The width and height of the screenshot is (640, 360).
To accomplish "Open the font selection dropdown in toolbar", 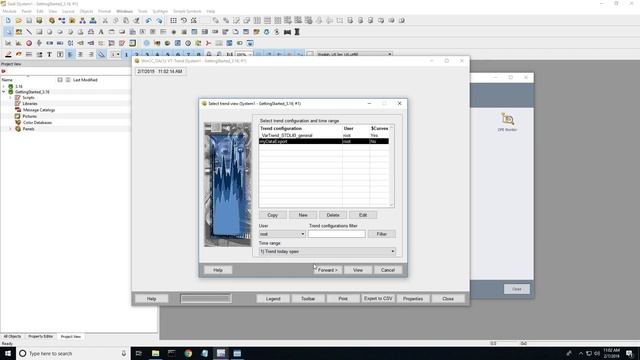I will pyautogui.click(x=355, y=54).
